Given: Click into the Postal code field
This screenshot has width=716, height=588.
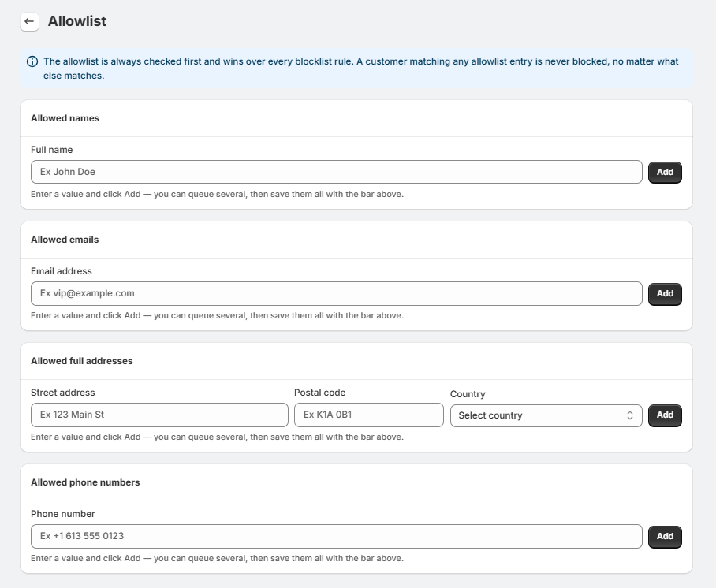Looking at the screenshot, I should tap(369, 415).
